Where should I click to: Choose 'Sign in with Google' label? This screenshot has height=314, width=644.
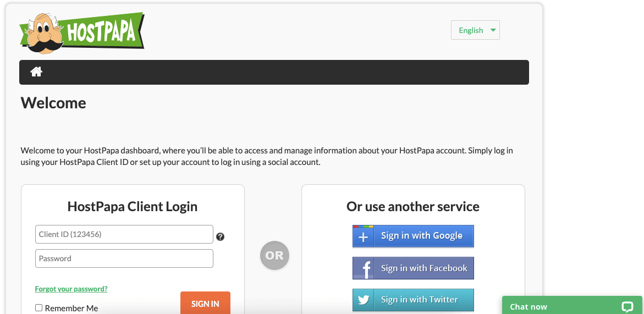[422, 236]
